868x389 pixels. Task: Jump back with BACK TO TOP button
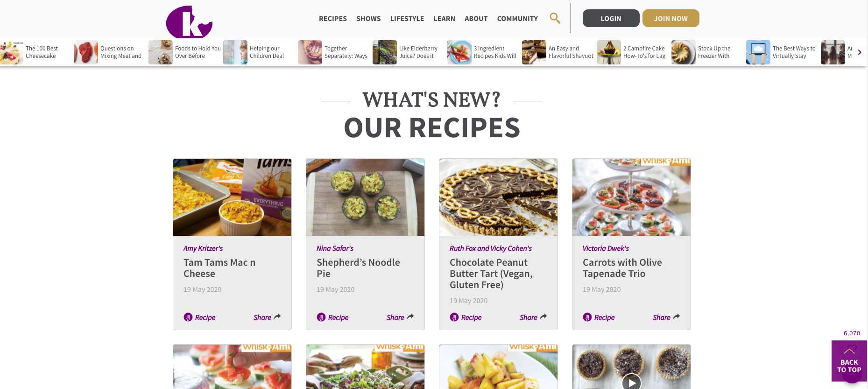pyautogui.click(x=849, y=361)
